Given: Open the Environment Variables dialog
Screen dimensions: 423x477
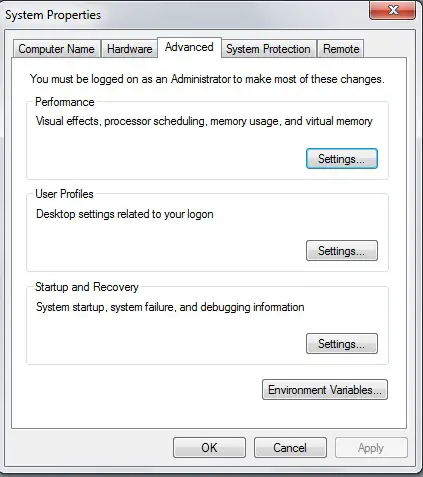Looking at the screenshot, I should 325,389.
